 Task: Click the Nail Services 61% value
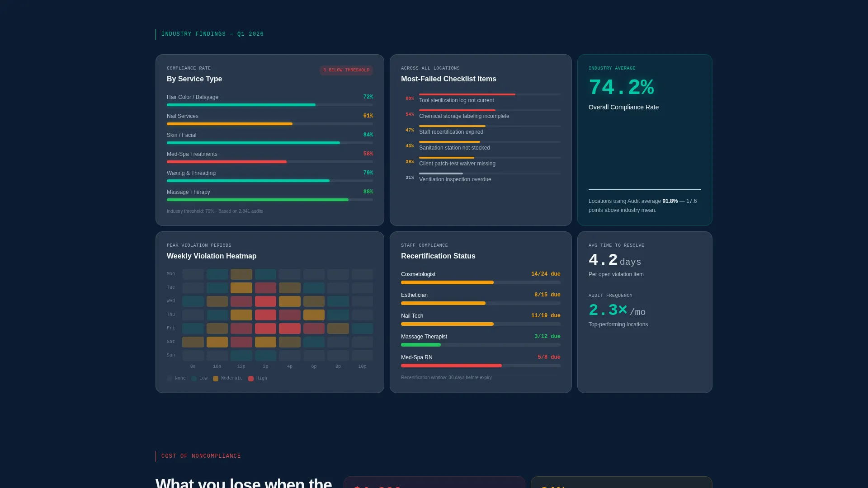(368, 116)
